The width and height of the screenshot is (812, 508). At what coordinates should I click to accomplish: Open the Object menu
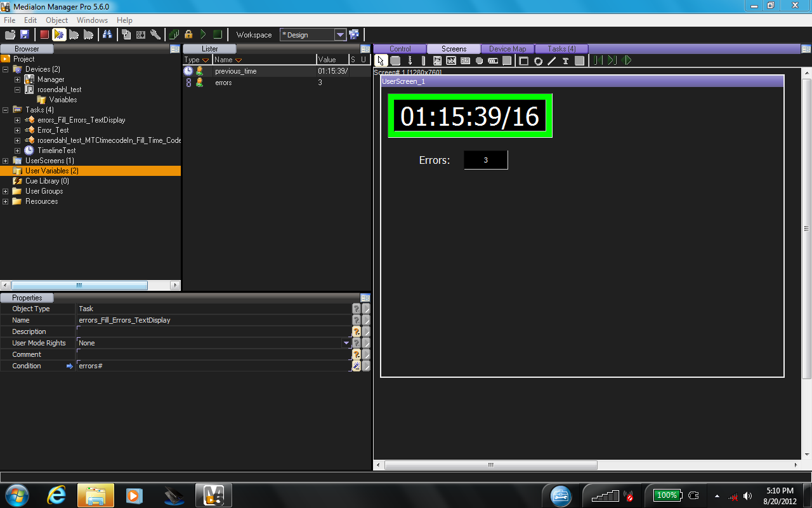[56, 20]
